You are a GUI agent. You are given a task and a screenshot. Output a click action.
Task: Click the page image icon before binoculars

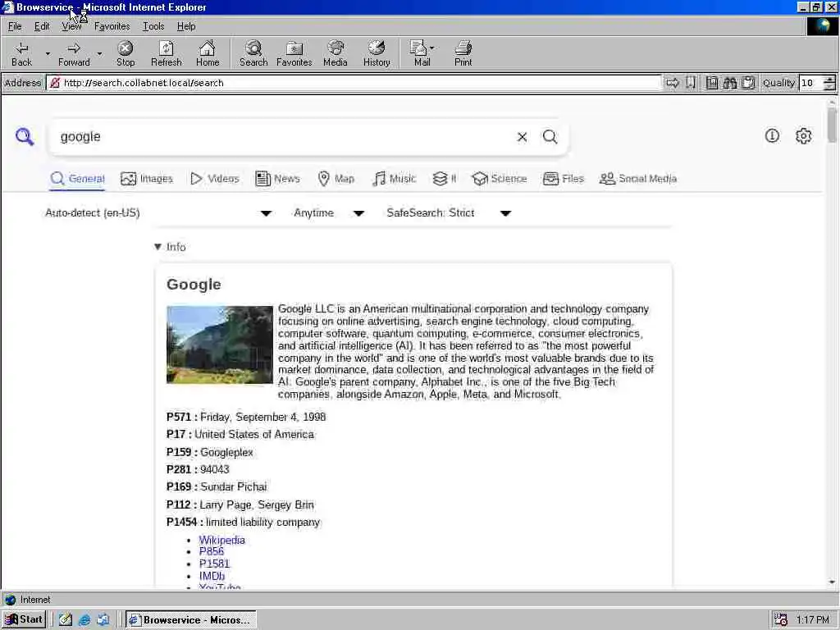pos(711,83)
